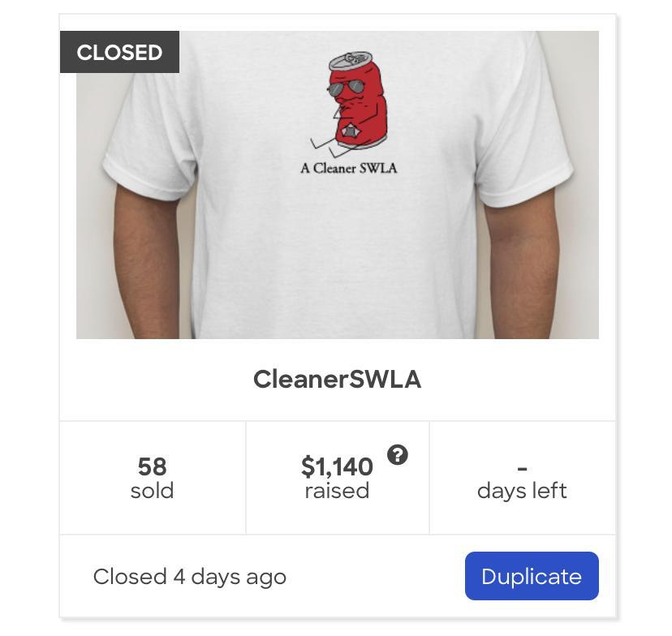
Task: Click the 'Closed 4 days ago' text
Action: click(x=190, y=577)
